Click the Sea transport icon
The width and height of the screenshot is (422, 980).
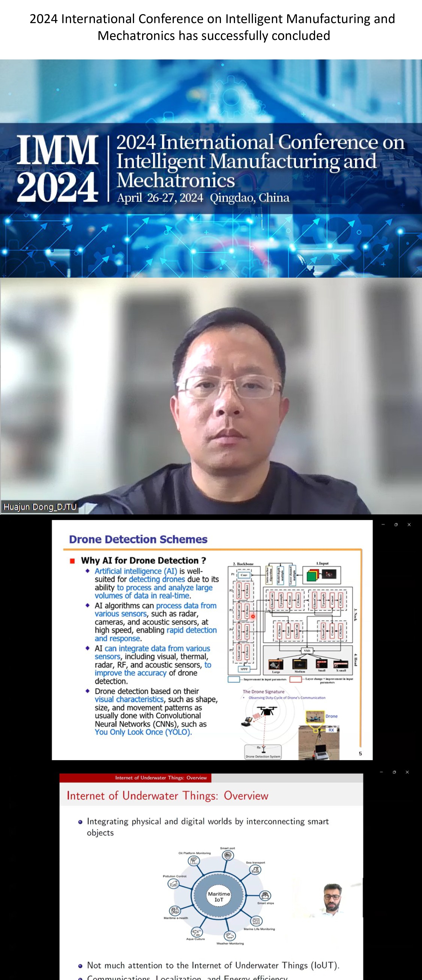255,869
